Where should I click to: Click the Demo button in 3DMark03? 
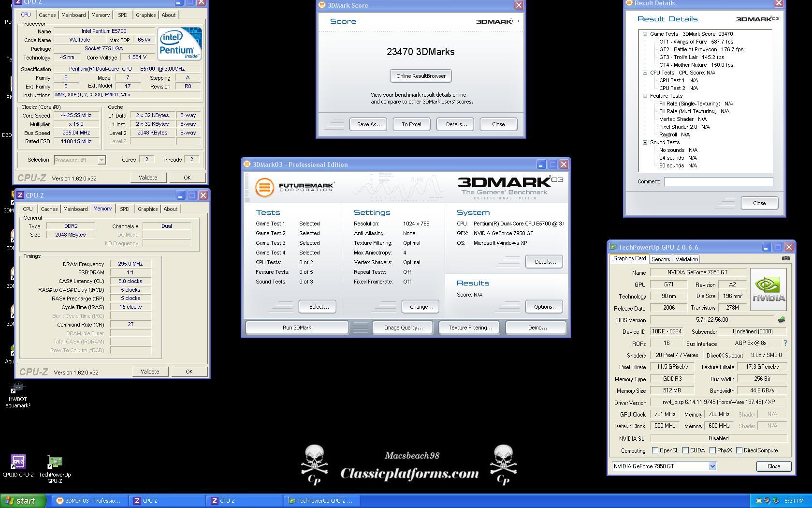click(x=537, y=328)
